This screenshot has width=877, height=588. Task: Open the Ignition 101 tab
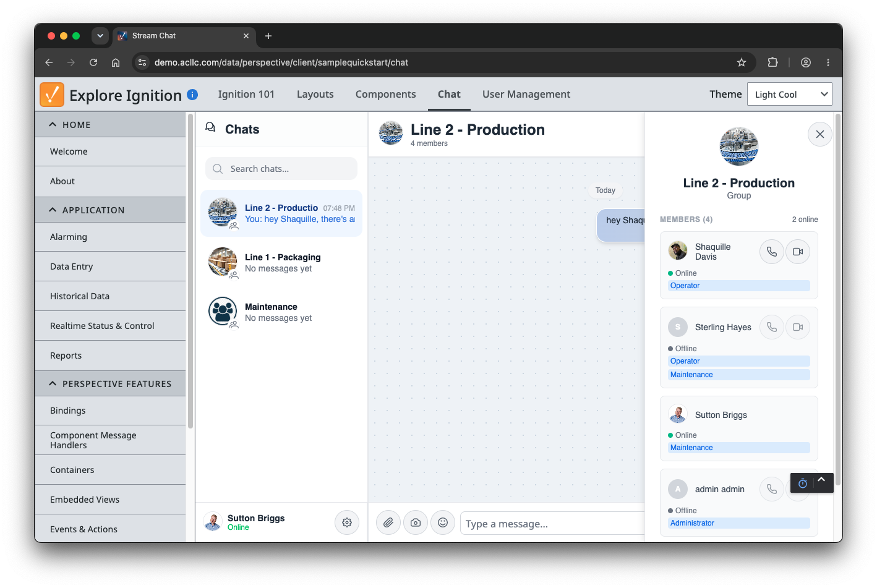(x=246, y=94)
